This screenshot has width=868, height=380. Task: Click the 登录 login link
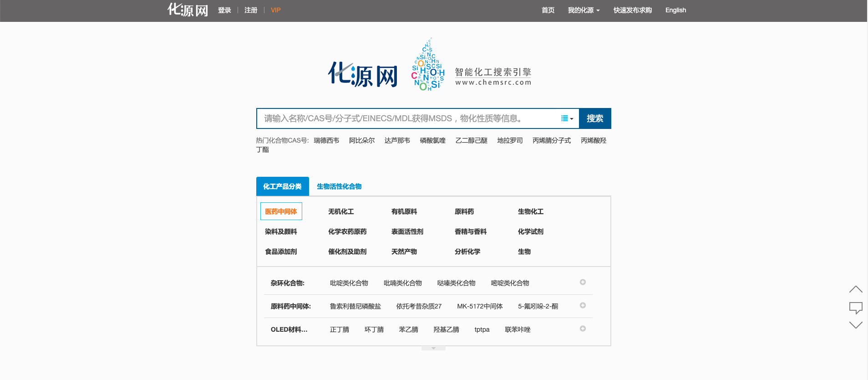(224, 10)
